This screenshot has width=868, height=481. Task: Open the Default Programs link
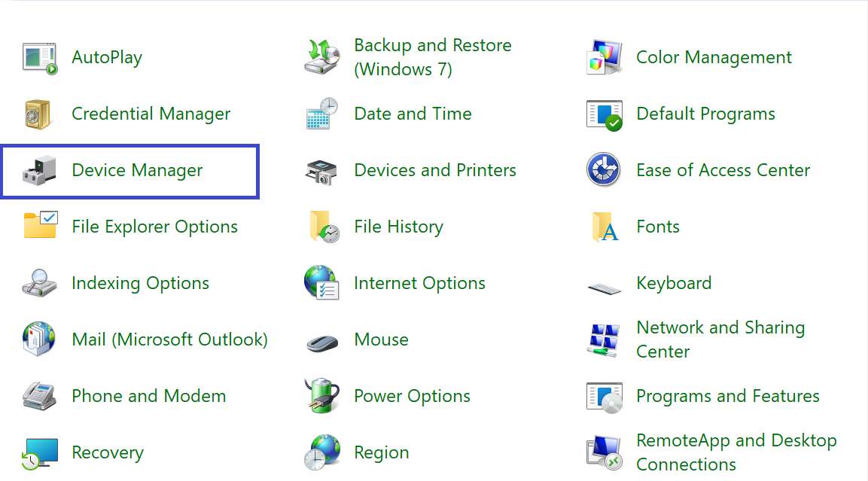pyautogui.click(x=705, y=114)
